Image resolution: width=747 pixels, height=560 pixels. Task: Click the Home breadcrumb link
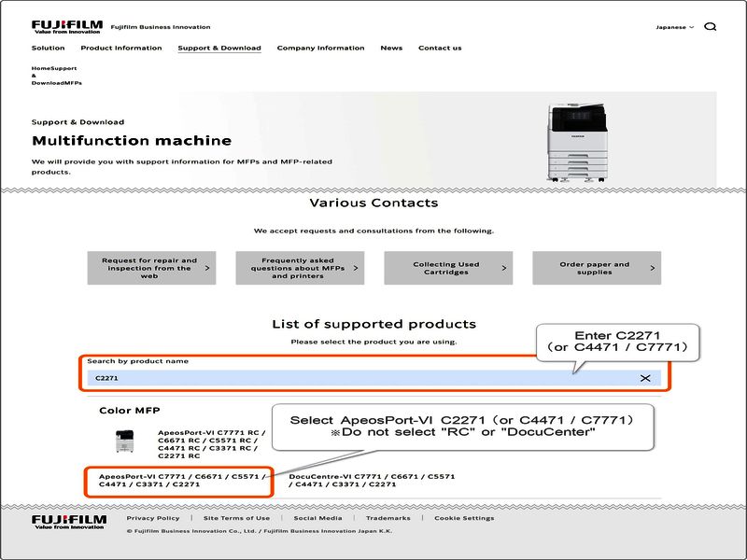click(39, 68)
